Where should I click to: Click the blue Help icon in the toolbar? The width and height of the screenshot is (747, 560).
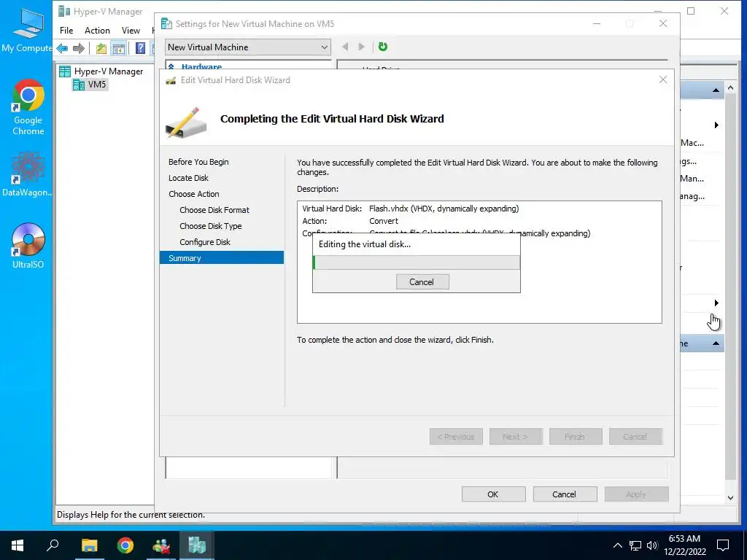point(141,48)
